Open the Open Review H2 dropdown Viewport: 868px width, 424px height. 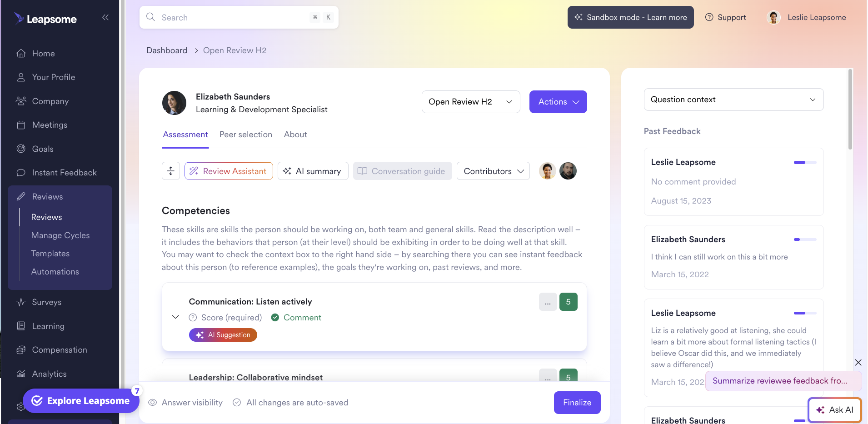[x=471, y=102]
